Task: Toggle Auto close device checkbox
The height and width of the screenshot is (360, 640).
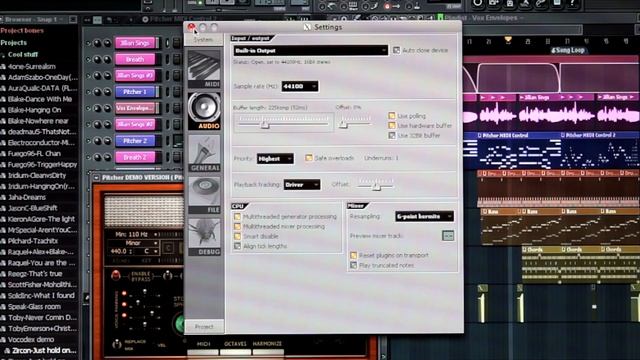Action: click(396, 50)
